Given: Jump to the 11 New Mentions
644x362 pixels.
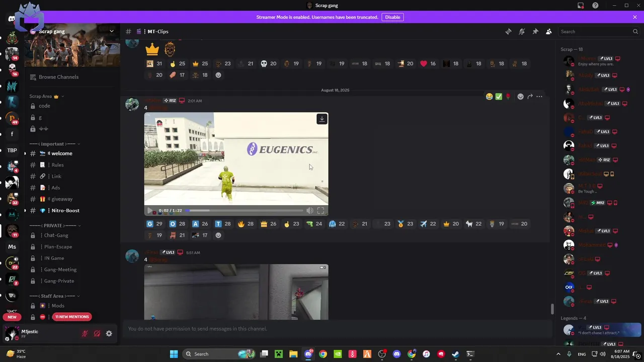Looking at the screenshot, I should (72, 317).
